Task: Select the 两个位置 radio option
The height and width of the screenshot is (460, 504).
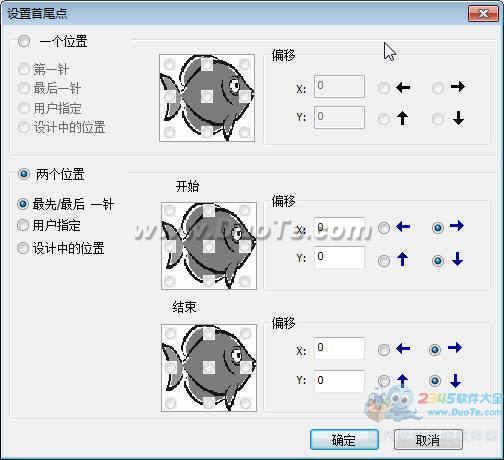Action: (x=24, y=174)
